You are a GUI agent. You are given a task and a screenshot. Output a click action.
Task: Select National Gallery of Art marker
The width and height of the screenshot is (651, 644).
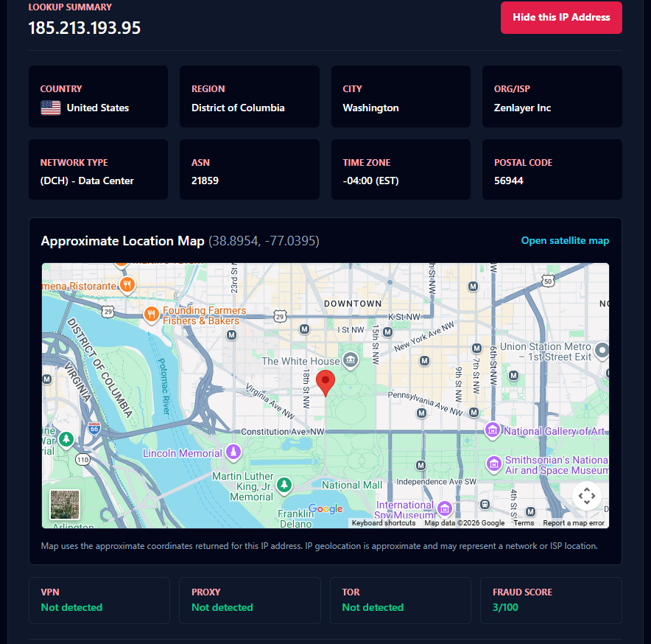click(493, 430)
